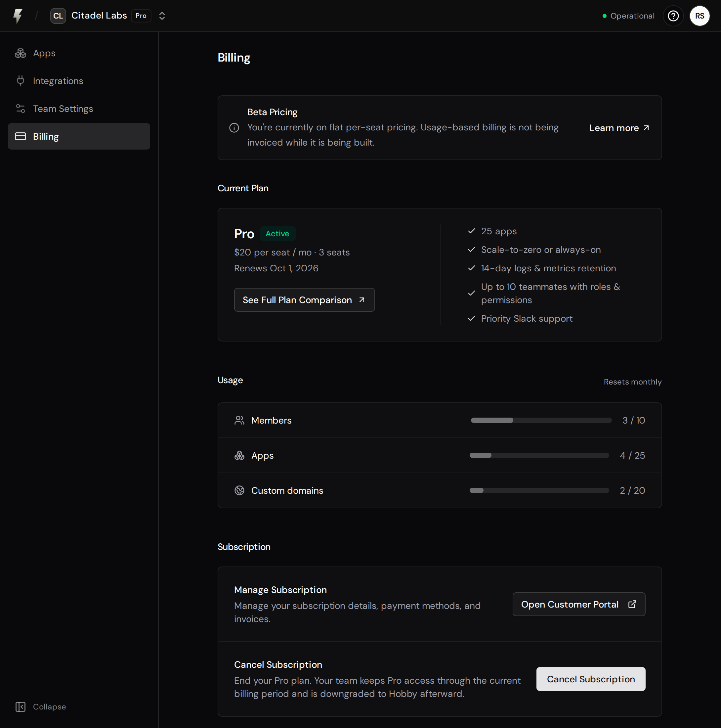Viewport: 721px width, 728px height.
Task: Click the Citadel Labs team name
Action: tap(99, 16)
